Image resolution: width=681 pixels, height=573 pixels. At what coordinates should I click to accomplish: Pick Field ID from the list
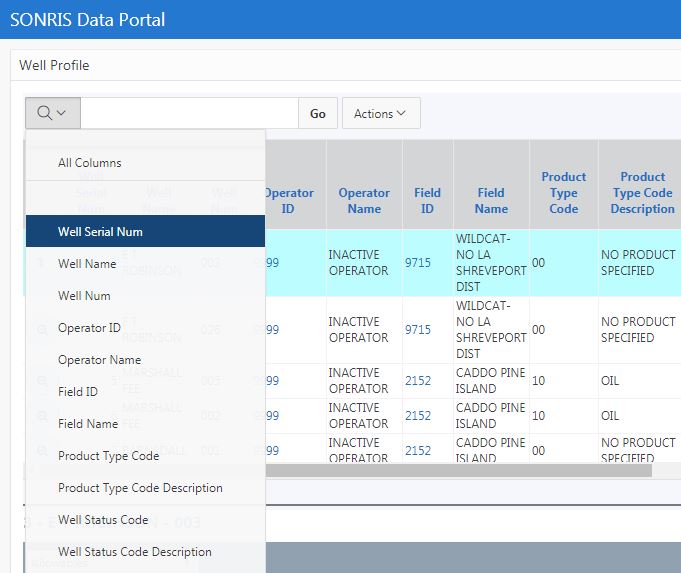(78, 392)
